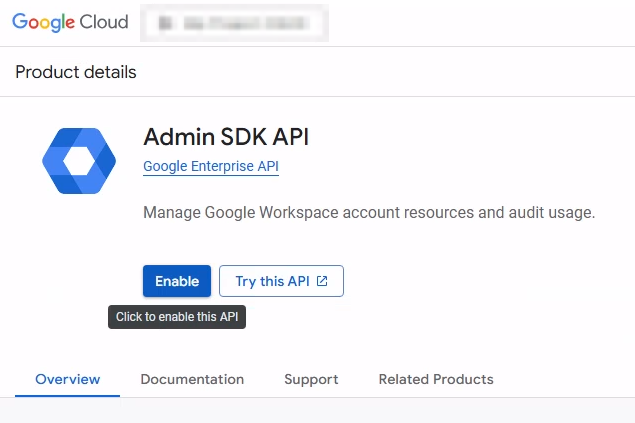Switch to the Overview tab
This screenshot has height=423, width=635.
tap(68, 379)
